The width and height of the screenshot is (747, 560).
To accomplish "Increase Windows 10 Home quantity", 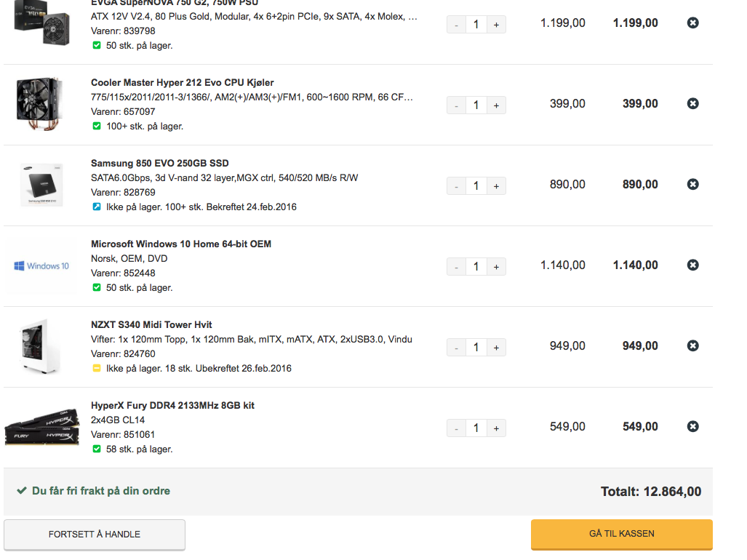I will 496,267.
